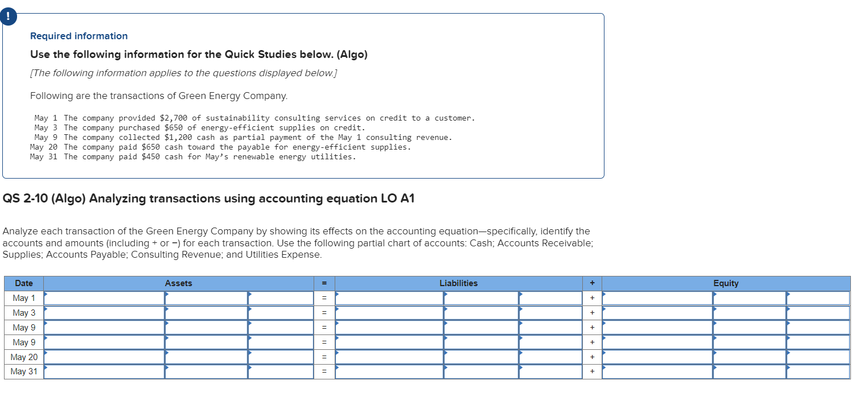
Task: Open first Liabilities dropdown in May 1 row
Action: pyautogui.click(x=389, y=298)
